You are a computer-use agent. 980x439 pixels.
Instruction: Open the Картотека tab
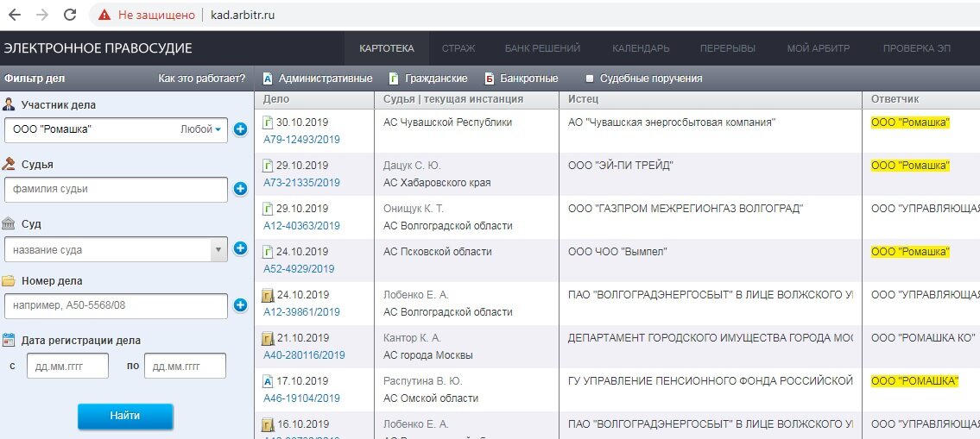tap(387, 48)
